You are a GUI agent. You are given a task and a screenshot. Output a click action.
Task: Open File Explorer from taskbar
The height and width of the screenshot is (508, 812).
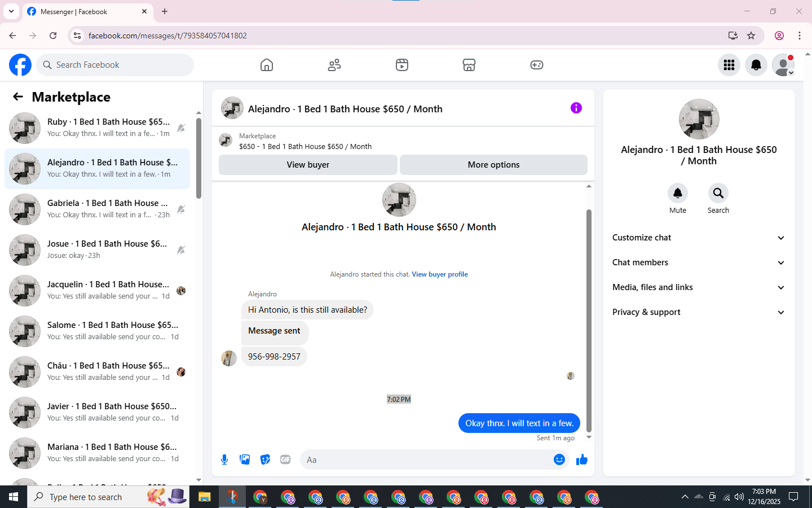(x=204, y=497)
